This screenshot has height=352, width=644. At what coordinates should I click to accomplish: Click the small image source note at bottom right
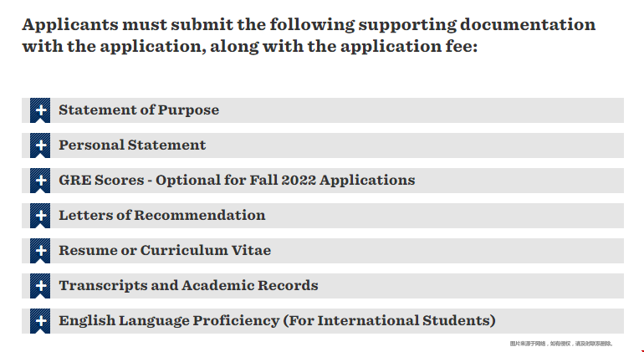[x=561, y=344]
